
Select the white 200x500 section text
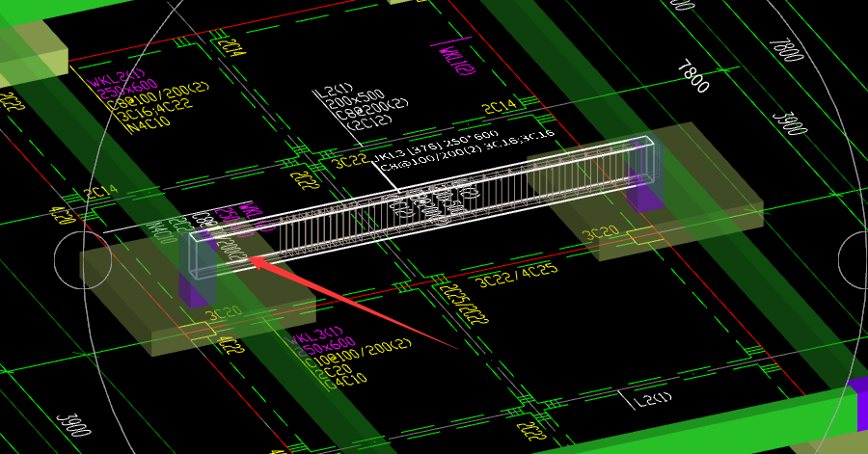point(356,100)
